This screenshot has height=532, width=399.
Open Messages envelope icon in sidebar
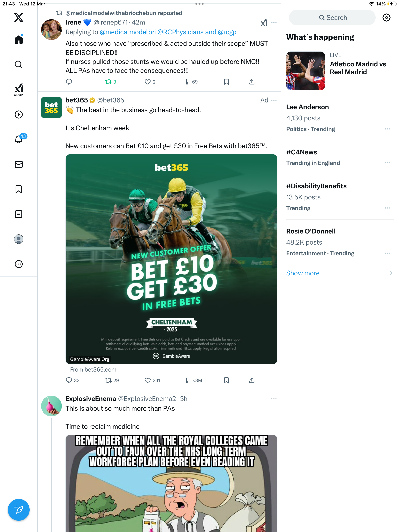[x=19, y=164]
